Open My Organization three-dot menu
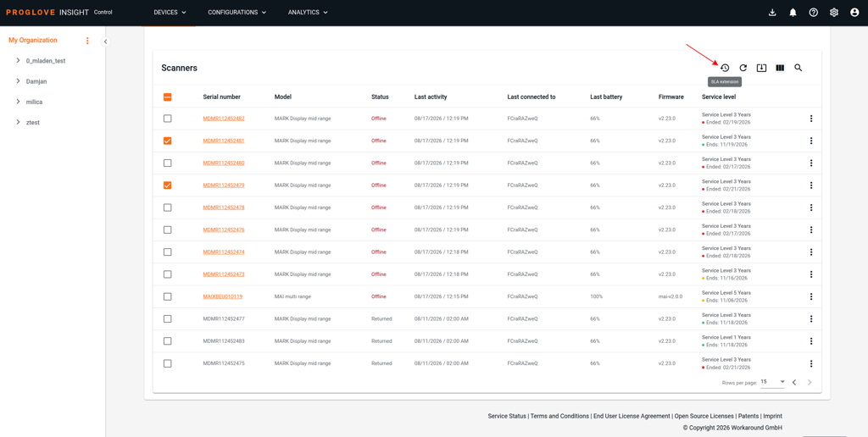Viewport: 868px width, 437px height. click(87, 41)
